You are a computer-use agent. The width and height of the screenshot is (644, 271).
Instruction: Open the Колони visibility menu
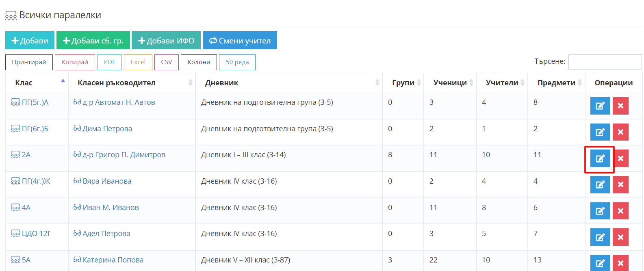point(199,62)
